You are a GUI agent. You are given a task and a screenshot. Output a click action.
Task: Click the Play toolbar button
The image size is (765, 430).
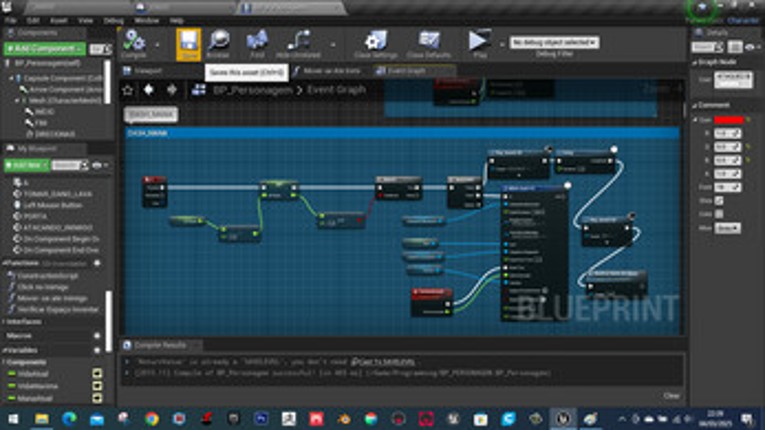[478, 41]
